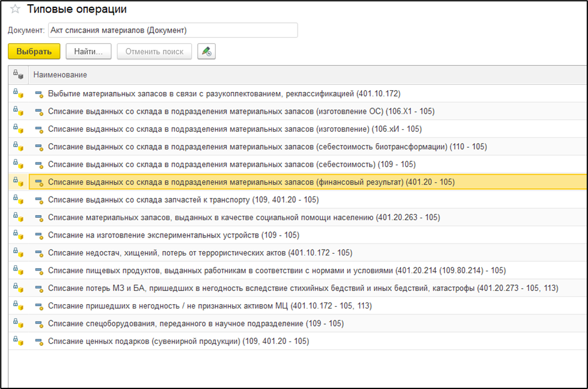Screen dimensions: 588x389
Task: Click row icon of Списание (изготовление) (106.хИ - 105)
Action: (39, 129)
